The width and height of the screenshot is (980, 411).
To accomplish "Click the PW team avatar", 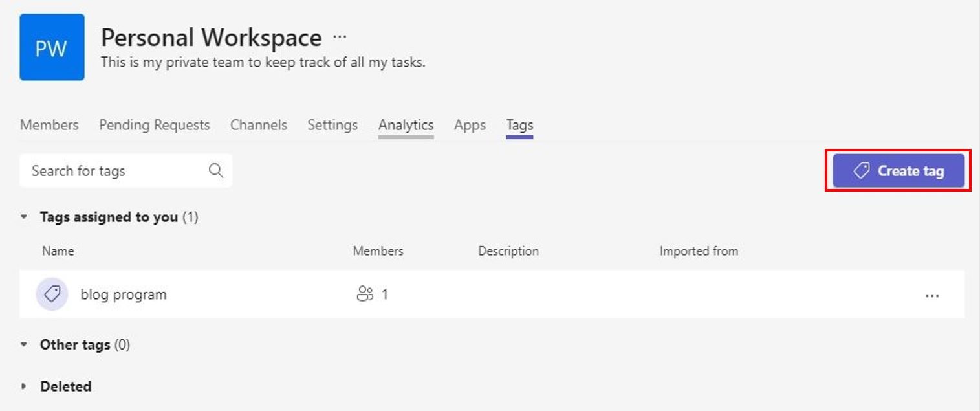I will point(52,47).
